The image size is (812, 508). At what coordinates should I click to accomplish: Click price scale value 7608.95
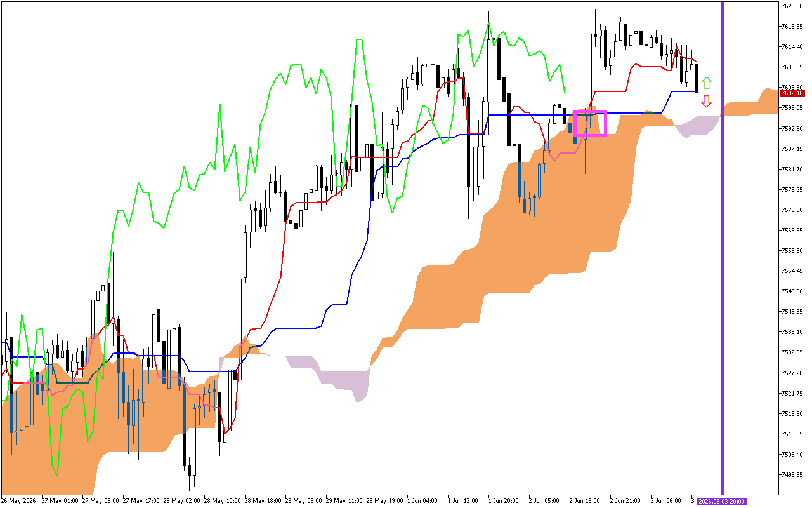point(792,67)
